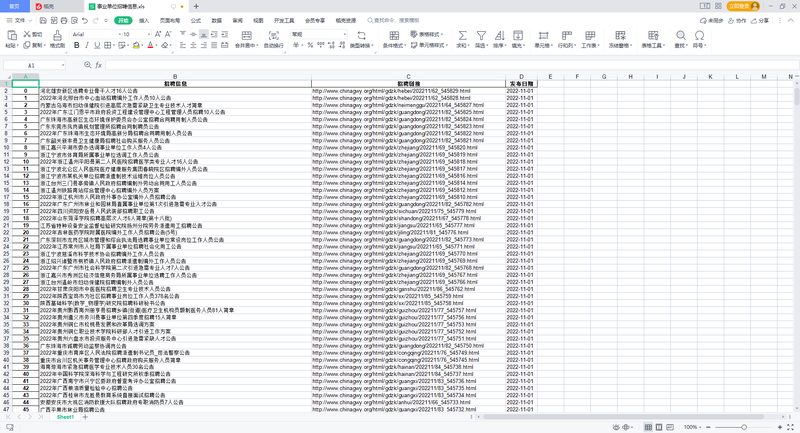Click the Paste icon
The height and width of the screenshot is (433, 800).
click(11, 35)
